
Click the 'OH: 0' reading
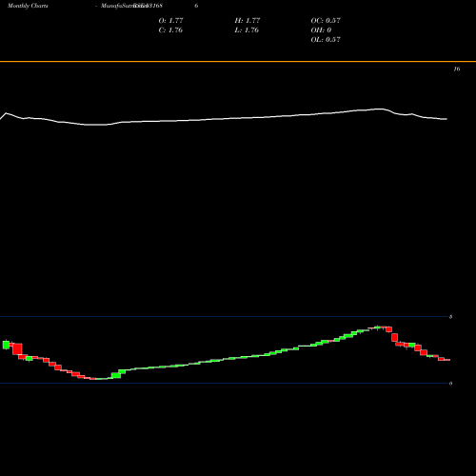[321, 30]
